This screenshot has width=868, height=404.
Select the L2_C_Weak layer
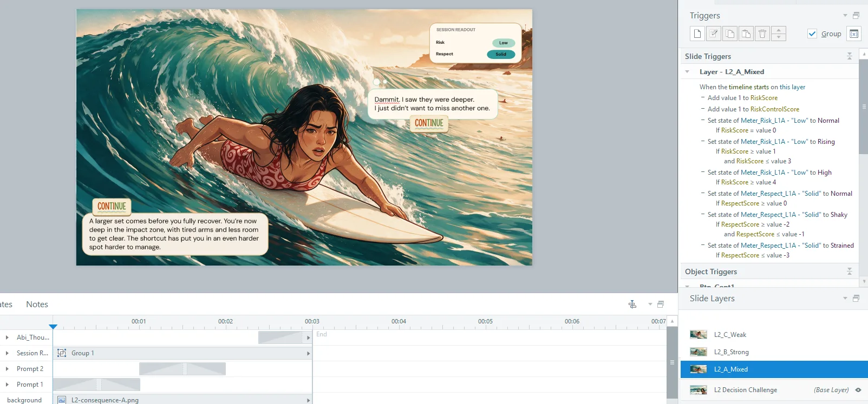point(774,335)
